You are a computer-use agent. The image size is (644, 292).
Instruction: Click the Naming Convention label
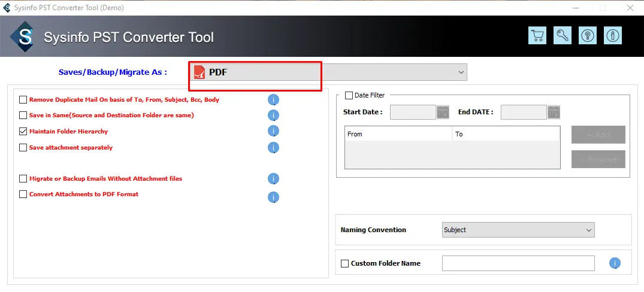click(373, 230)
